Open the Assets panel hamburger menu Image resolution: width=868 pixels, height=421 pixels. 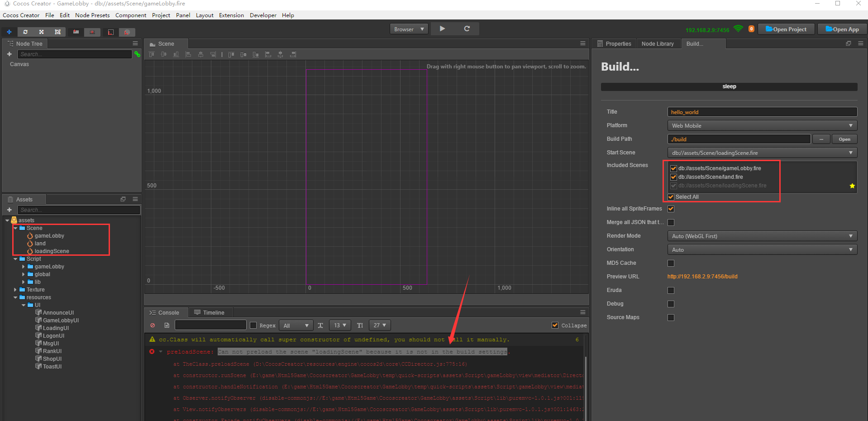tap(135, 199)
